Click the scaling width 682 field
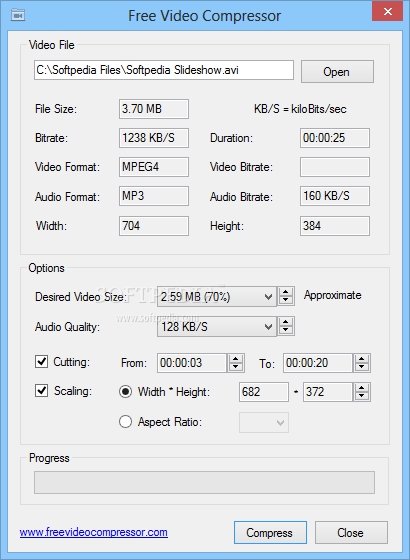Viewport: 410px width, 560px height. click(264, 392)
